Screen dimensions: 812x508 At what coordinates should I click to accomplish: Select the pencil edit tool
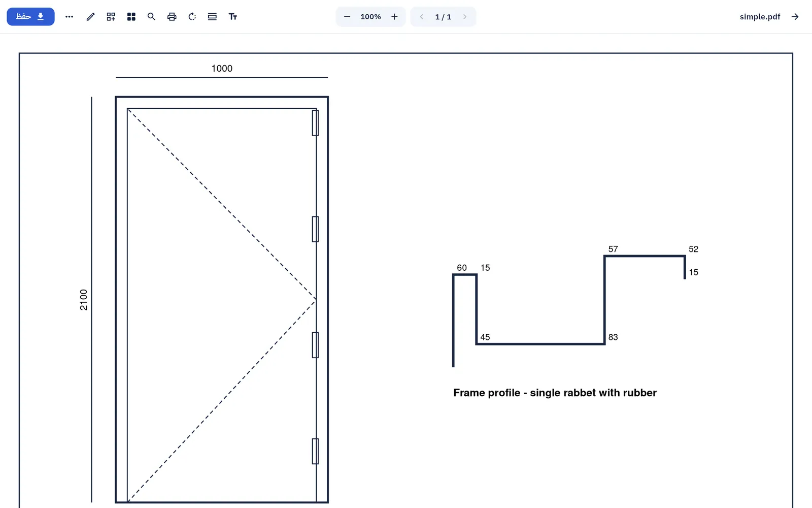tap(90, 17)
